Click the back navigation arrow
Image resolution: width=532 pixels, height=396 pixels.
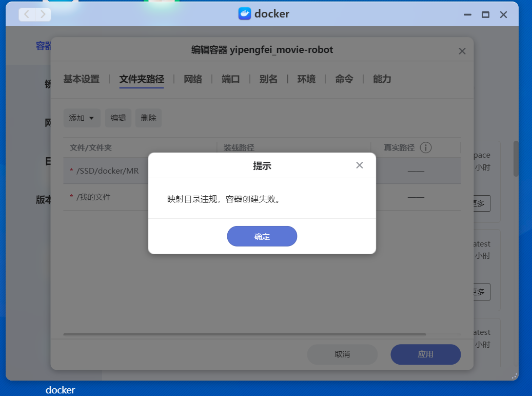27,14
